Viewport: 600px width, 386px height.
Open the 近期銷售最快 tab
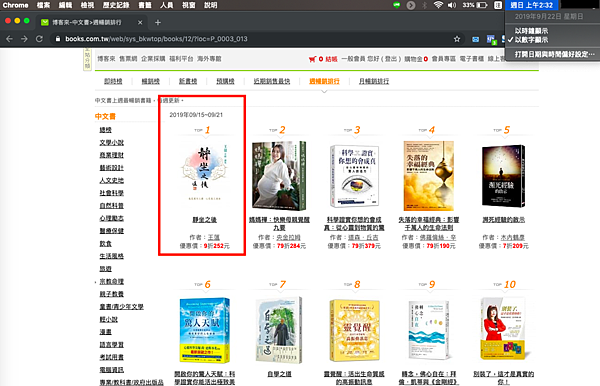[x=272, y=81]
